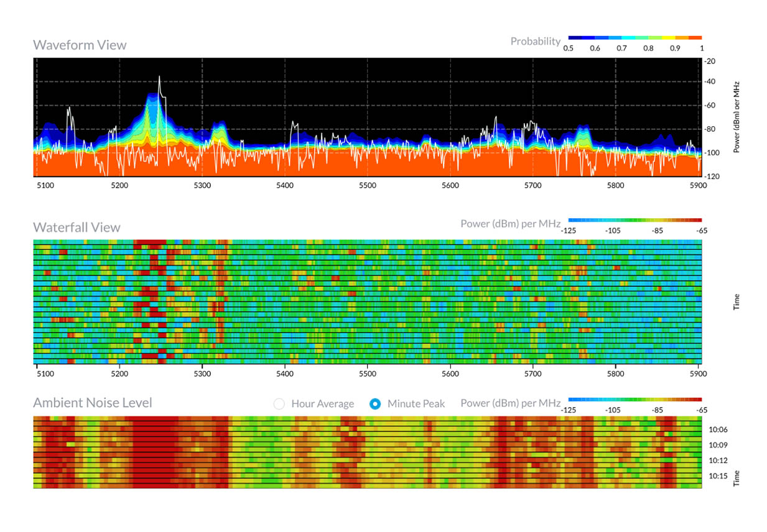Click the Ambient Noise power color scale
767x532 pixels.
[x=635, y=399]
